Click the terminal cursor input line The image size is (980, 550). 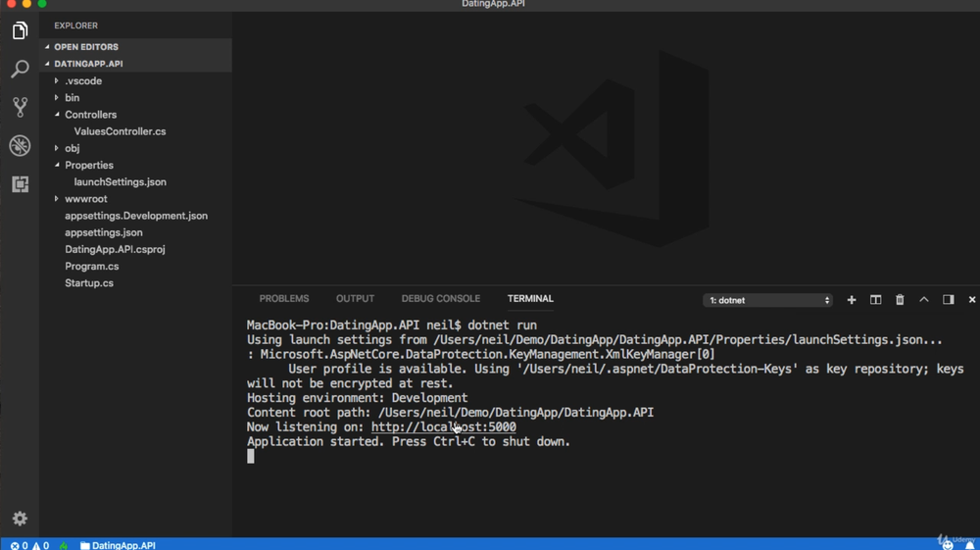[251, 456]
